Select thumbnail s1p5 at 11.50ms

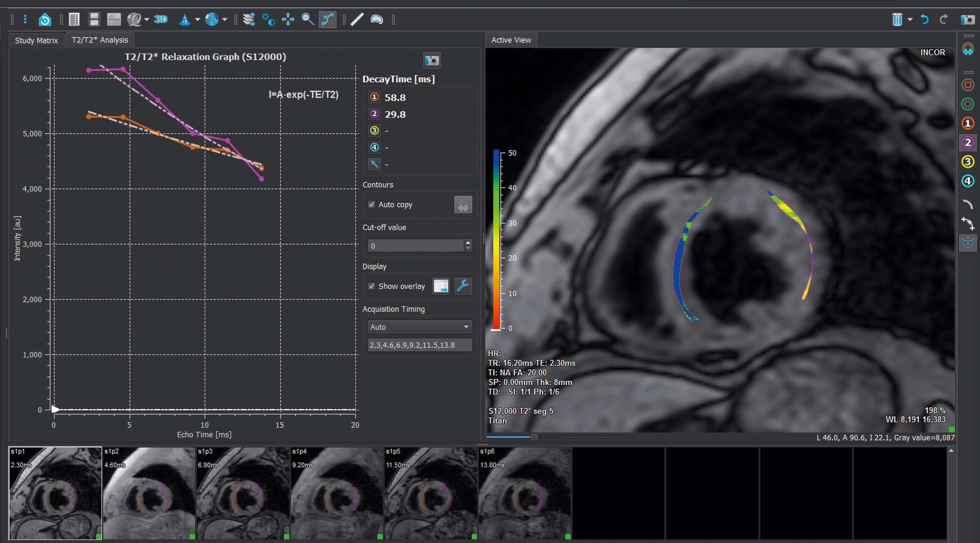pos(431,493)
